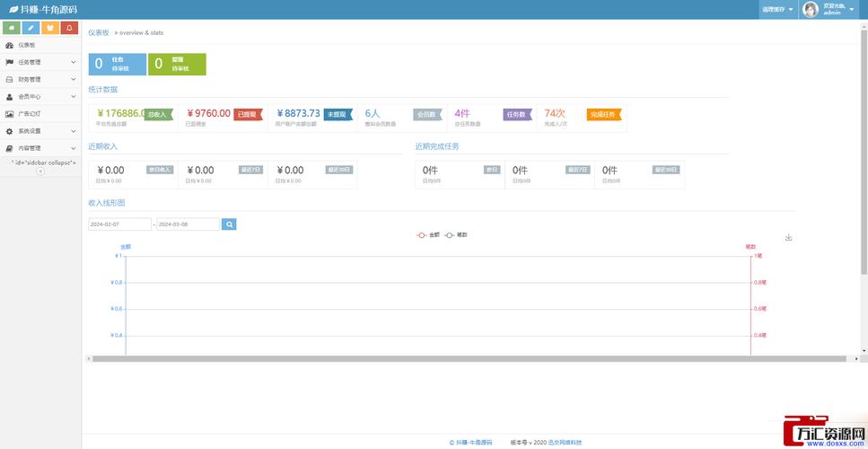
Task: Collapse the sidebar with the round arrow icon
Action: (x=40, y=172)
